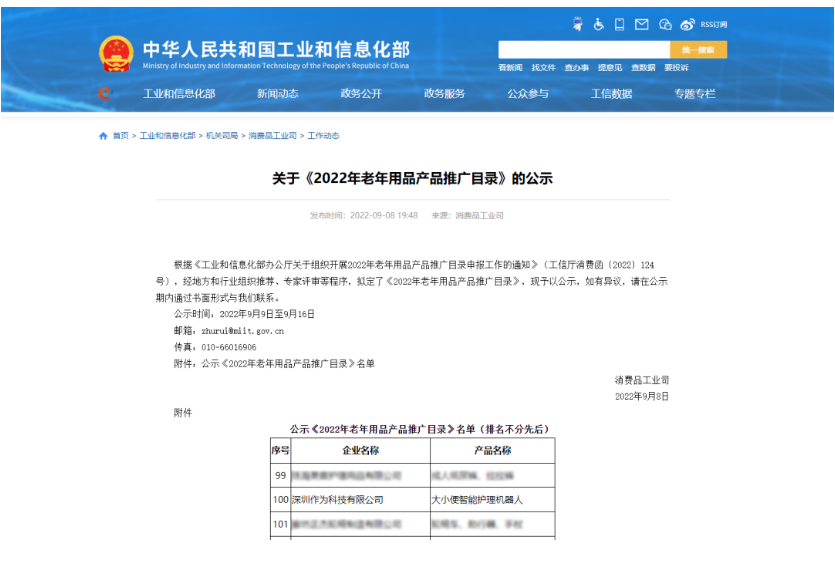835x576 pixels.
Task: Open the 提意见 quick link
Action: [x=610, y=68]
